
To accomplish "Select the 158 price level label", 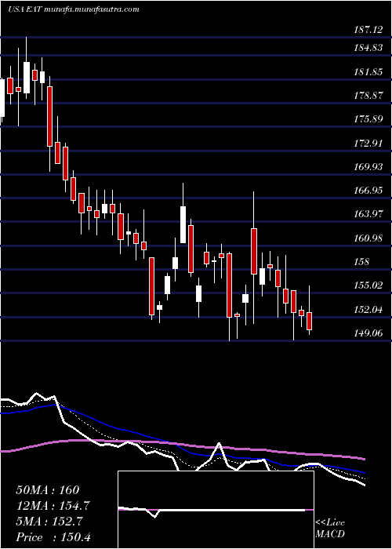I will (x=361, y=262).
